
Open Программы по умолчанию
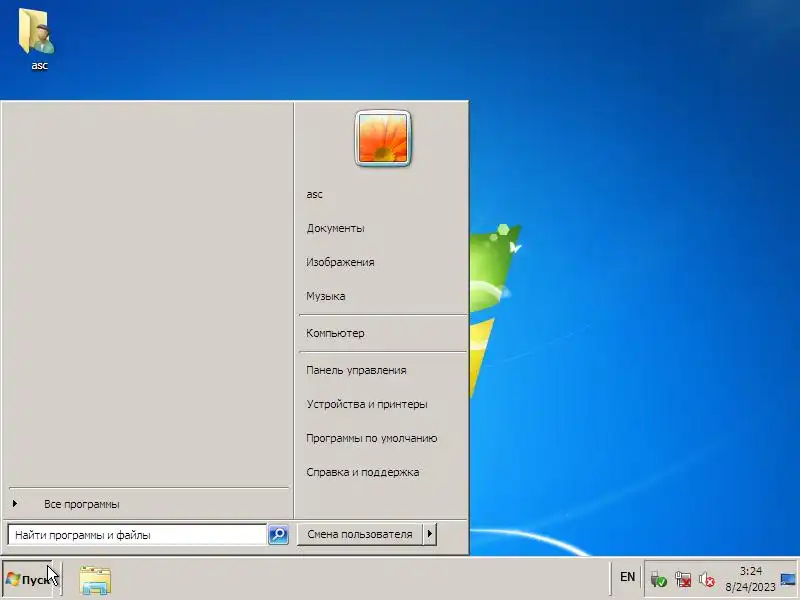[x=371, y=438]
